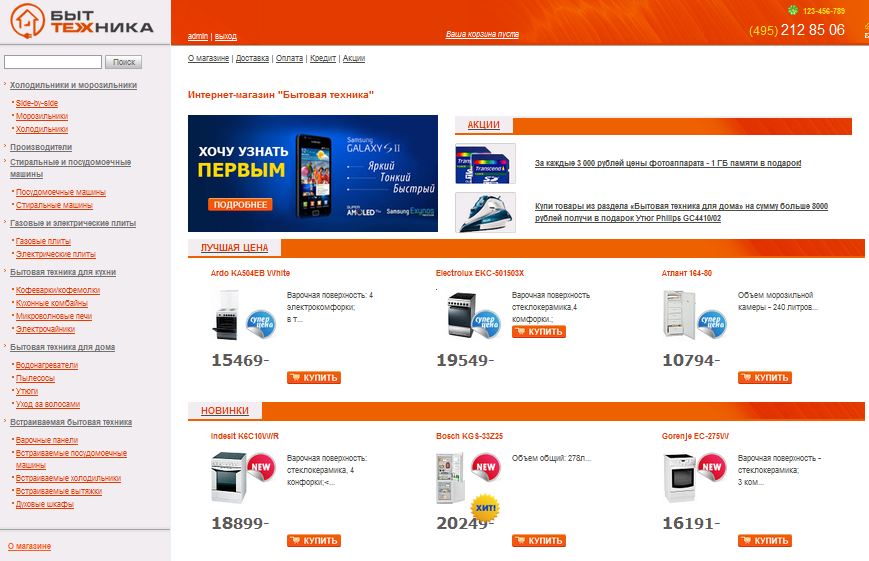Open Холодильники и морозильники category

[x=73, y=85]
